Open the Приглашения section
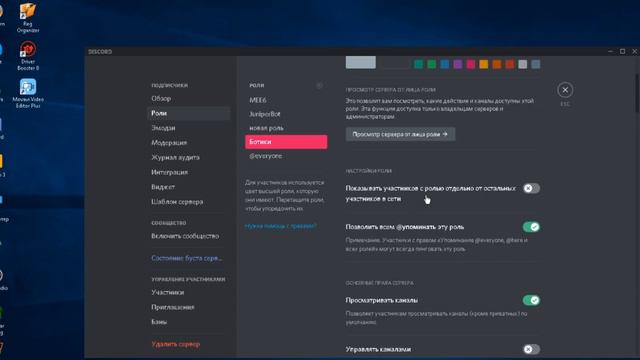The width and height of the screenshot is (640, 360). pyautogui.click(x=188, y=307)
